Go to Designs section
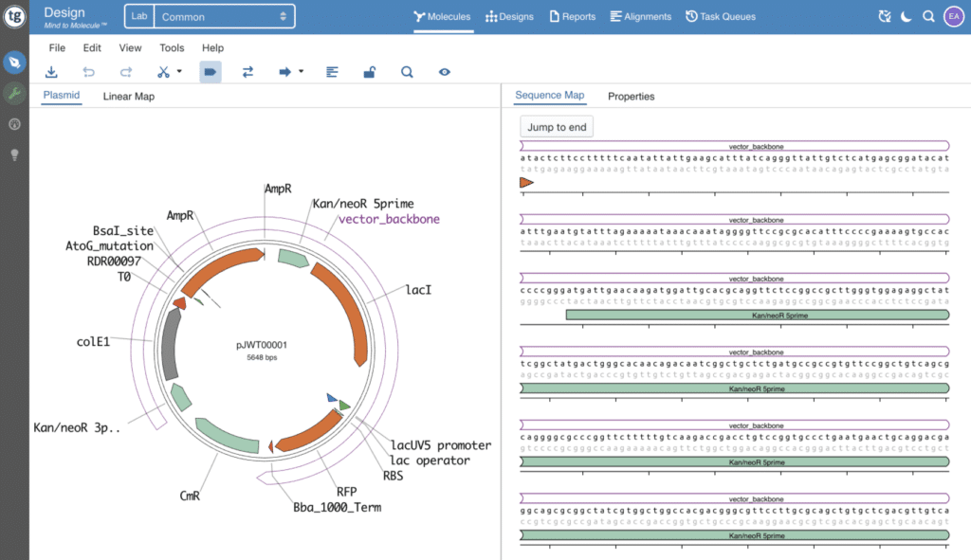The width and height of the screenshot is (971, 560). [x=509, y=17]
